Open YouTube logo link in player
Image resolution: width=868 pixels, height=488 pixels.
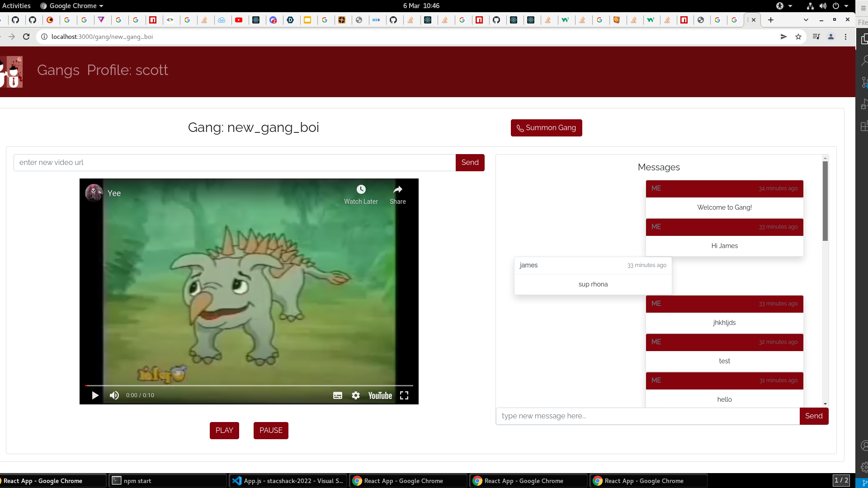[380, 395]
